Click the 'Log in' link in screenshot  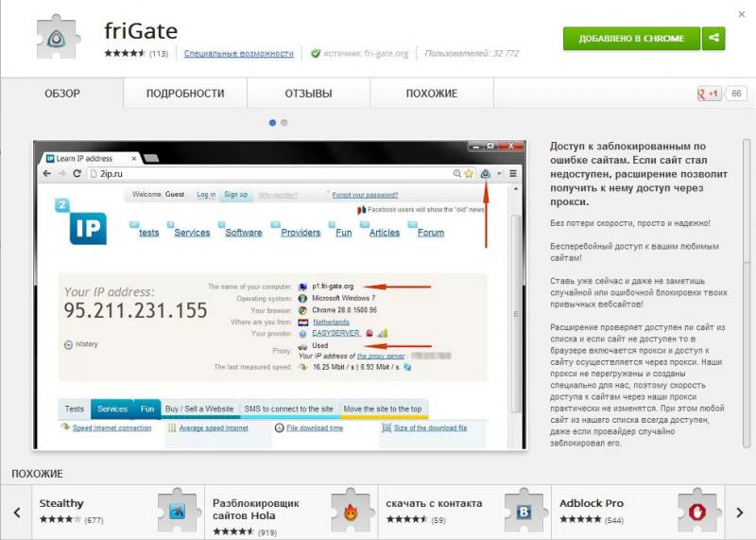point(206,195)
